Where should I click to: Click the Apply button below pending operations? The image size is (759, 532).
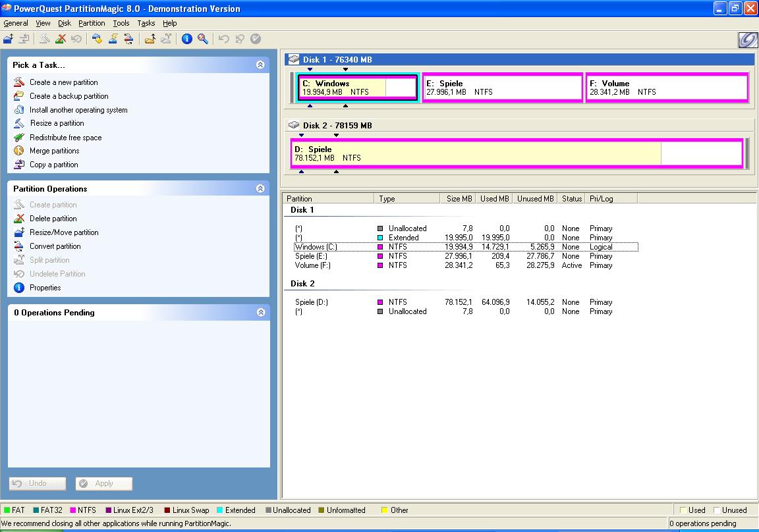[x=103, y=483]
